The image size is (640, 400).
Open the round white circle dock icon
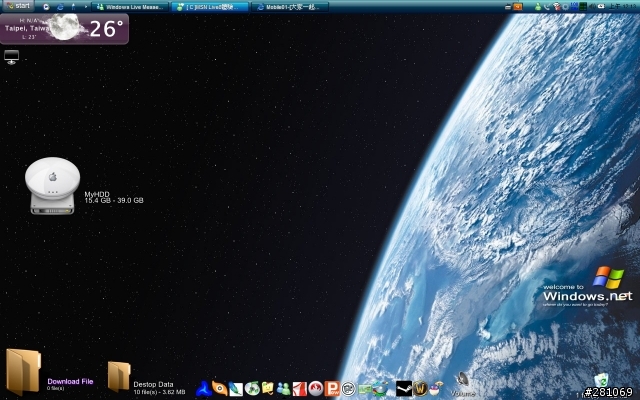pos(348,389)
